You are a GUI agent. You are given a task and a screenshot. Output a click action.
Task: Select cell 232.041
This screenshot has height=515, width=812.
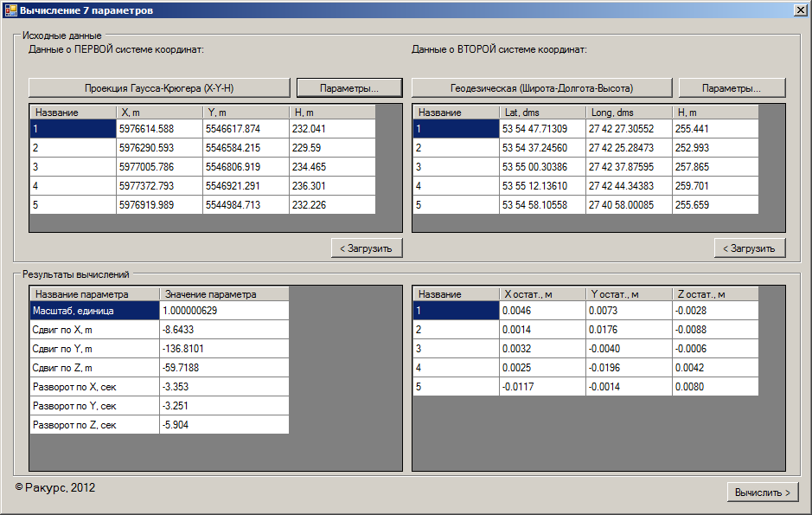coord(332,128)
